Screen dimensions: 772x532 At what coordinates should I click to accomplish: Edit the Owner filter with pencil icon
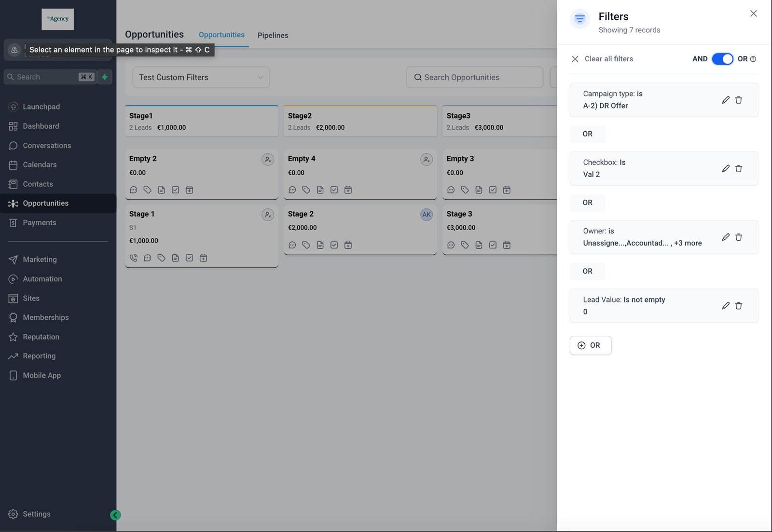(x=725, y=237)
